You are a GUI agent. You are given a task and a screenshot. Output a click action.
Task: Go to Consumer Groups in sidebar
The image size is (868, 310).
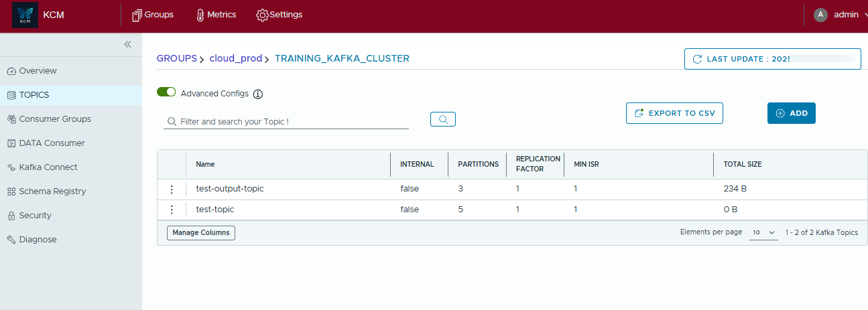(54, 119)
